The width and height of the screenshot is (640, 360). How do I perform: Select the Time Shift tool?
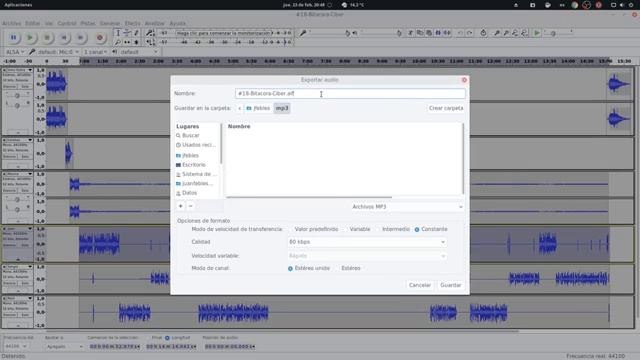coord(127,42)
